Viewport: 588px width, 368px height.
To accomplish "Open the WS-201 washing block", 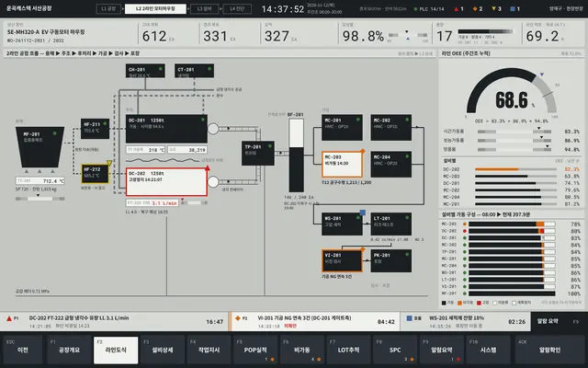I will pos(342,224).
